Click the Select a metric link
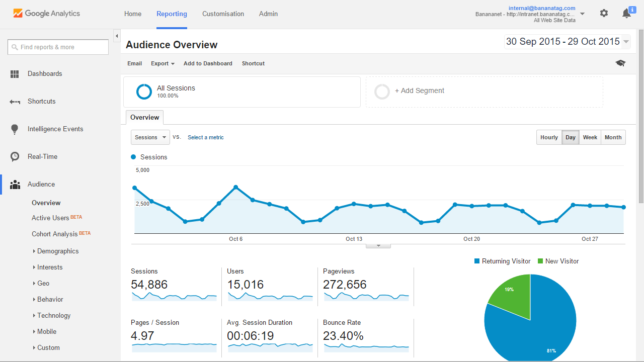The image size is (644, 362). (x=205, y=137)
